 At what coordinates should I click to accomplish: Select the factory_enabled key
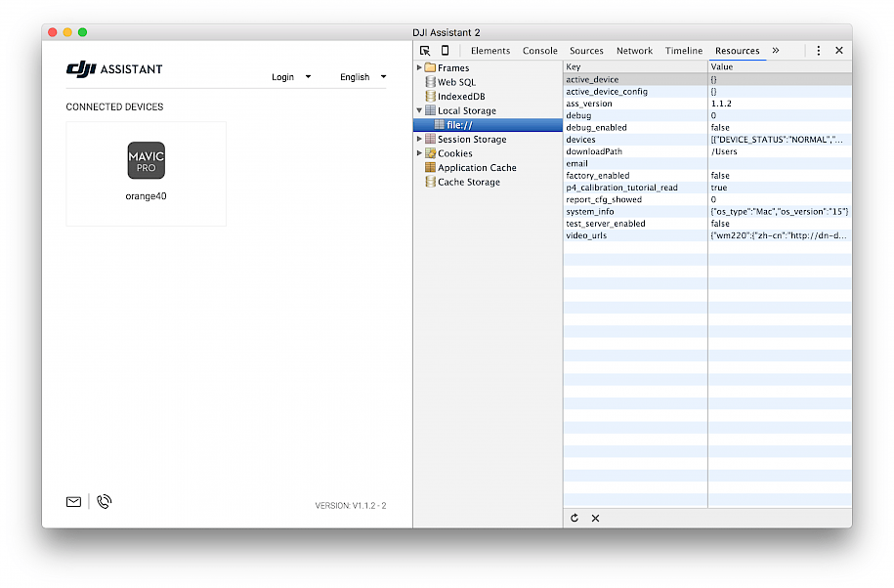(598, 176)
